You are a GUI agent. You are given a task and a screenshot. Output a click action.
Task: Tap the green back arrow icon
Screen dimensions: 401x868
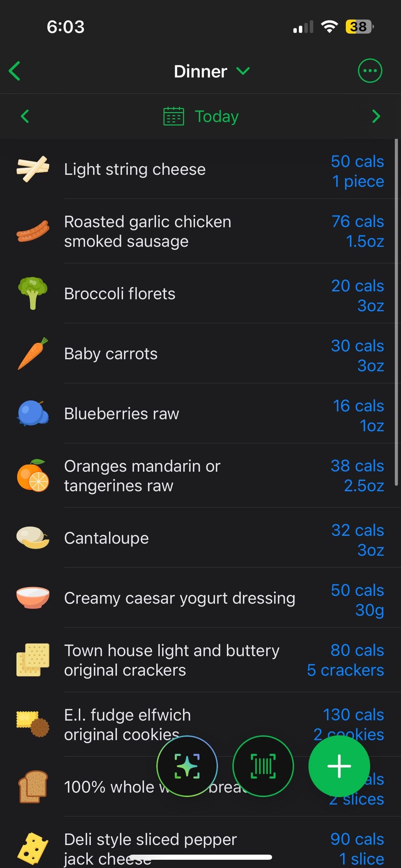tap(15, 71)
